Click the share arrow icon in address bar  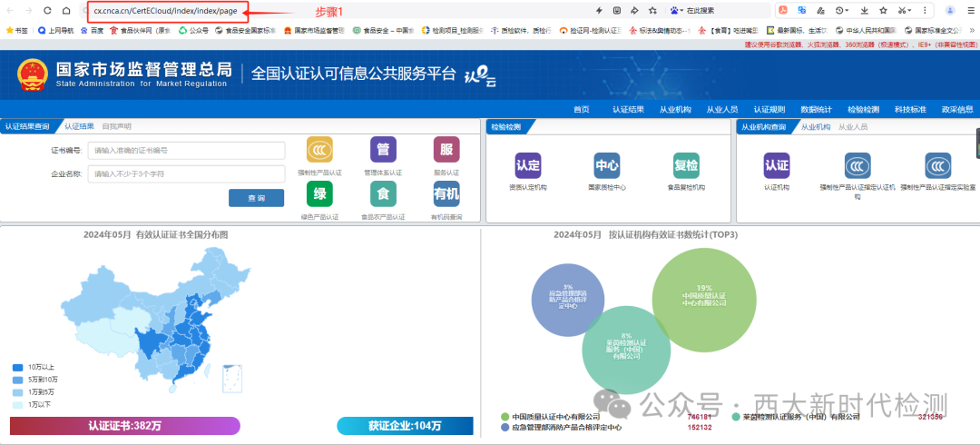[x=634, y=11]
